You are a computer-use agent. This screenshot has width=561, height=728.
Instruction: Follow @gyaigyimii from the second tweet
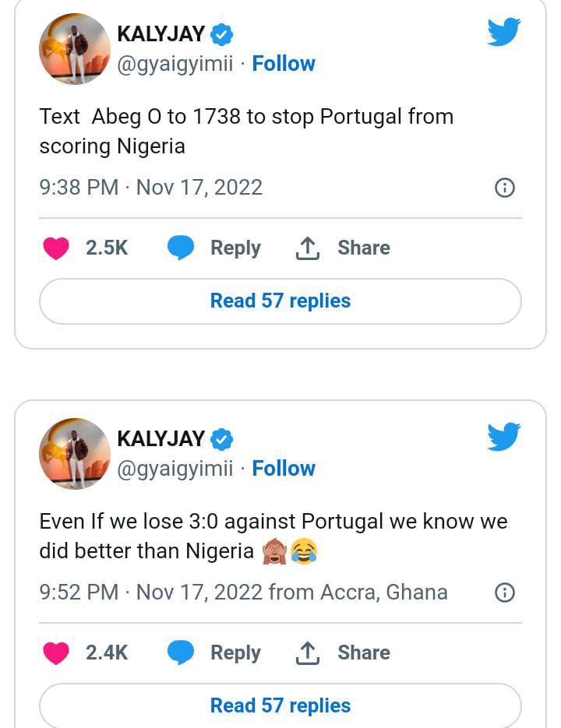284,469
